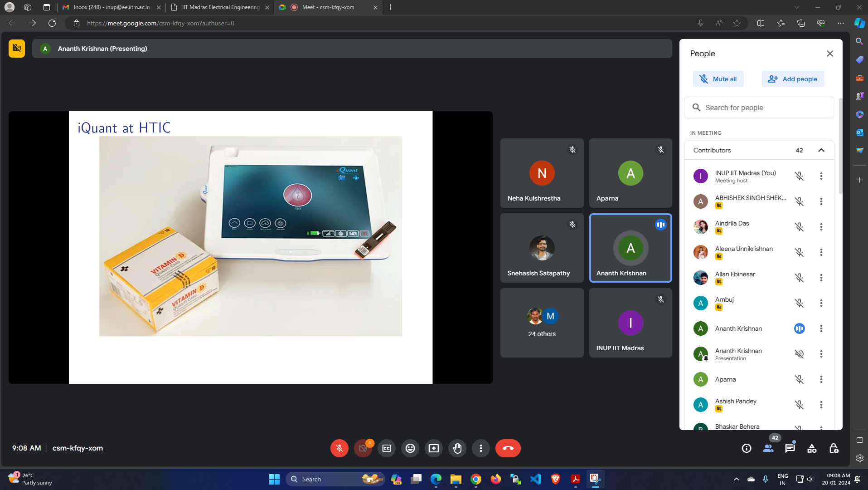Screen dimensions: 868x490
Task: Open the Activities icon
Action: (x=812, y=448)
